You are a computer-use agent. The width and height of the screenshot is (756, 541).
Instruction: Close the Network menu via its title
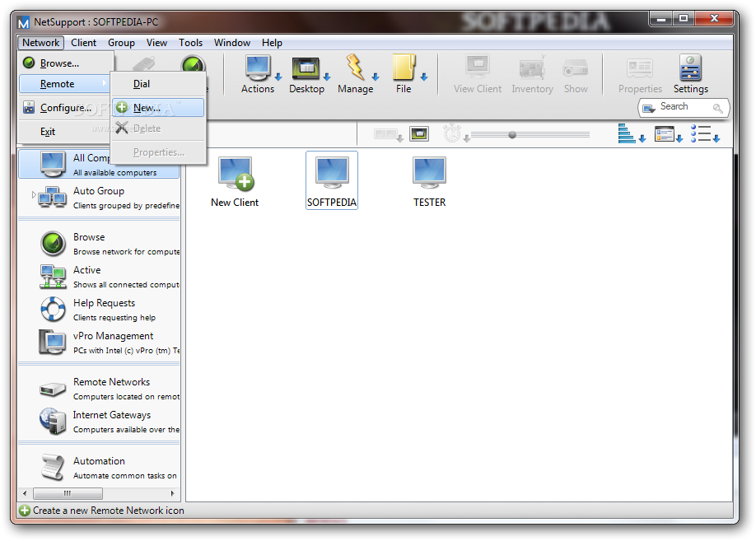41,43
